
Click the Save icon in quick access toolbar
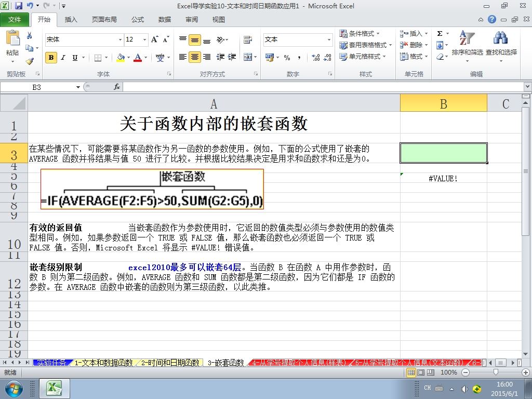pos(18,6)
